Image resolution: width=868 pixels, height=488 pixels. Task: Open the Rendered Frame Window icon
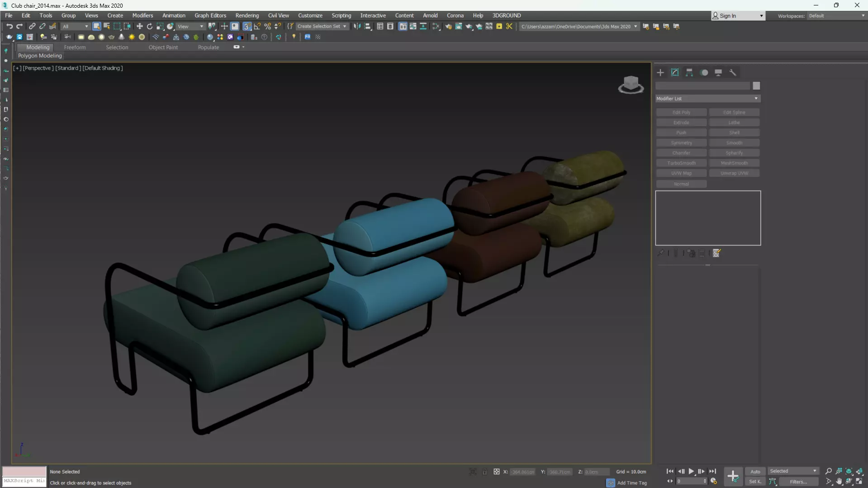(x=459, y=26)
